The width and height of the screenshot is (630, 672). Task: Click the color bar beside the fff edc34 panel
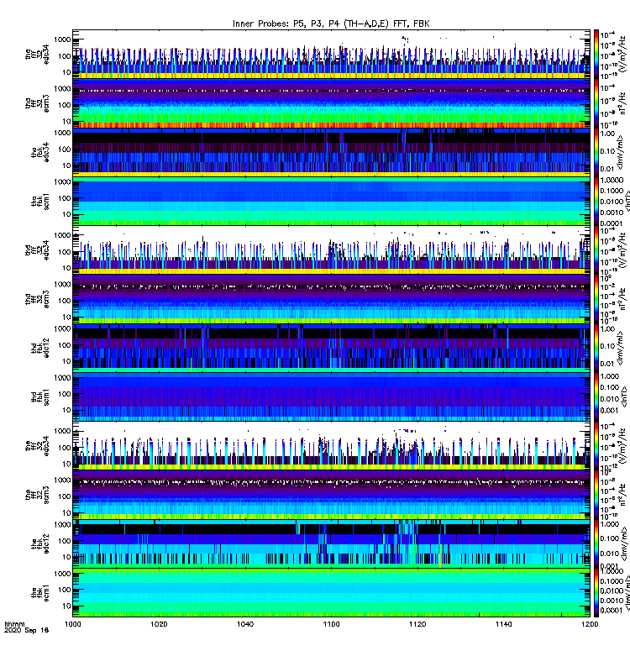[596, 446]
